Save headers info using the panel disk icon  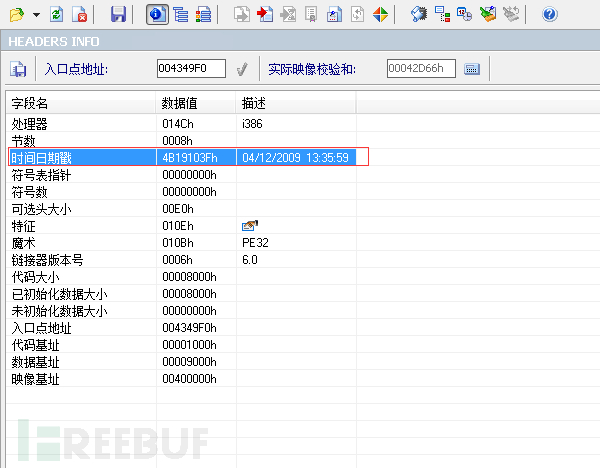click(18, 69)
